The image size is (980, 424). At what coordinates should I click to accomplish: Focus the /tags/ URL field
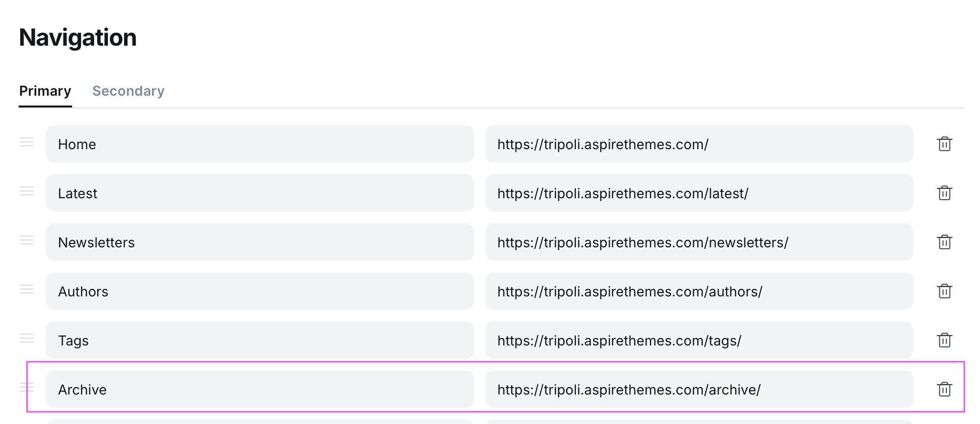(x=699, y=340)
